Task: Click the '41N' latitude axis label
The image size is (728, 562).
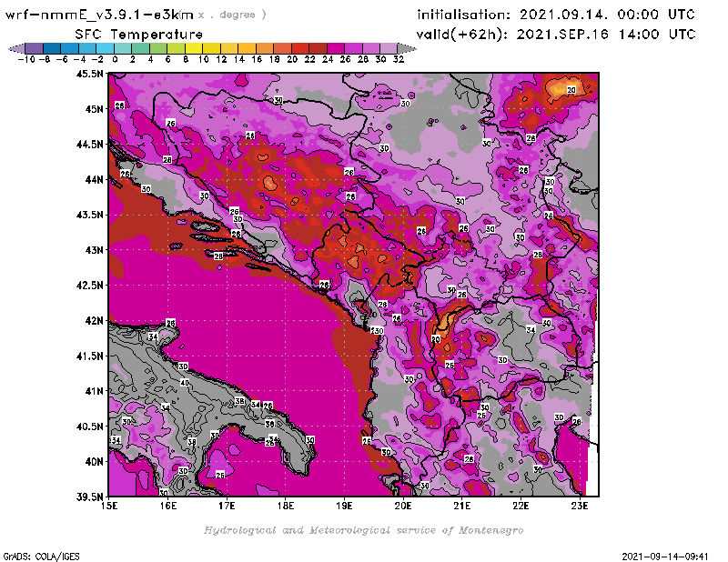Action: click(x=94, y=391)
